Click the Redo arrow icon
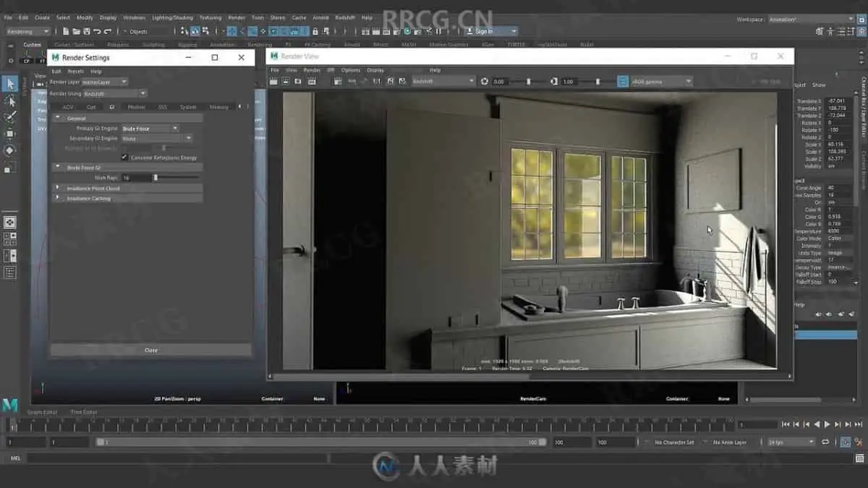This screenshot has height=488, width=868. [x=108, y=31]
